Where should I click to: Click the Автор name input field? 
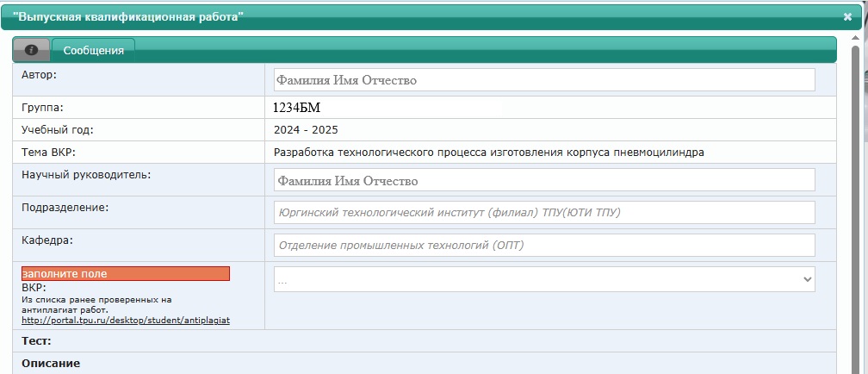(x=544, y=80)
